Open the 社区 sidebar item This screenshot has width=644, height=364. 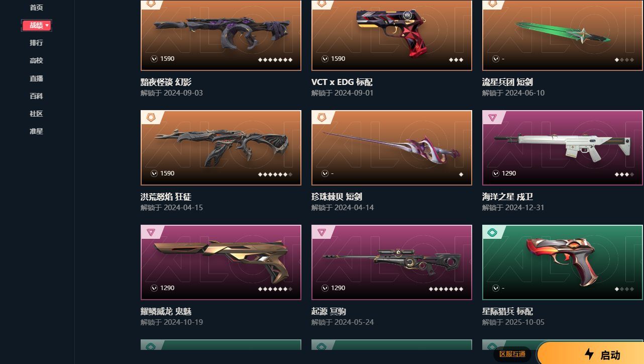[x=36, y=114]
